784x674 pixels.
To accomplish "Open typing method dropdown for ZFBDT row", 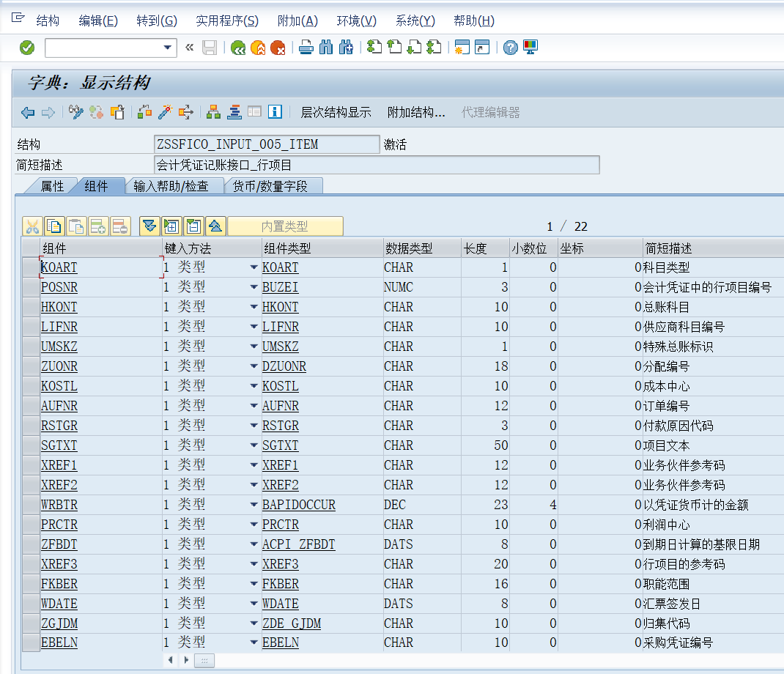I will click(x=254, y=544).
